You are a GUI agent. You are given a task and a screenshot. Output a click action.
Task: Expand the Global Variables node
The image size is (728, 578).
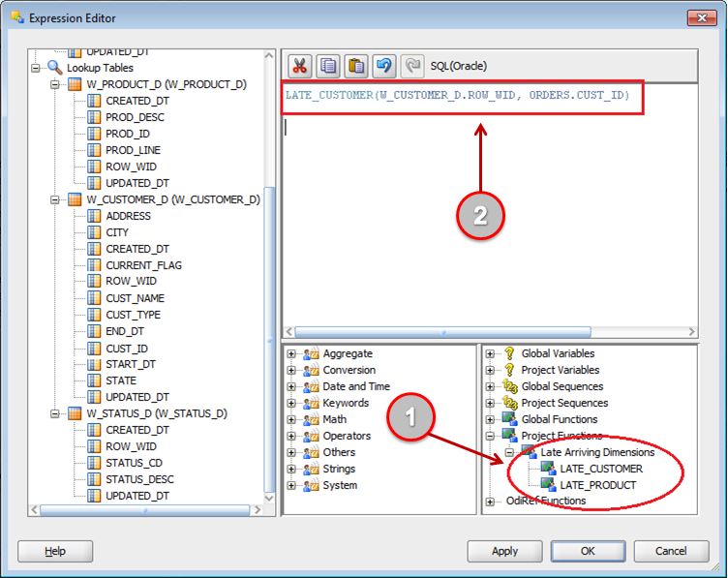pyautogui.click(x=490, y=353)
